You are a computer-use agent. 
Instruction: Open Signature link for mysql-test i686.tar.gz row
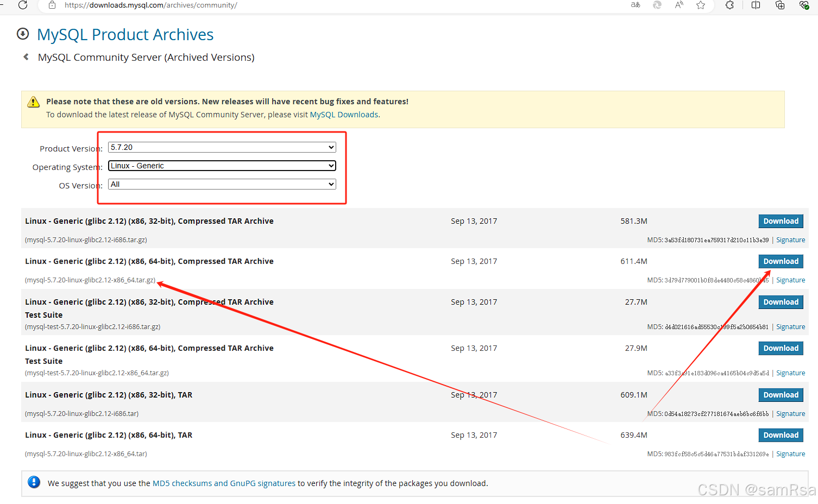[790, 327]
